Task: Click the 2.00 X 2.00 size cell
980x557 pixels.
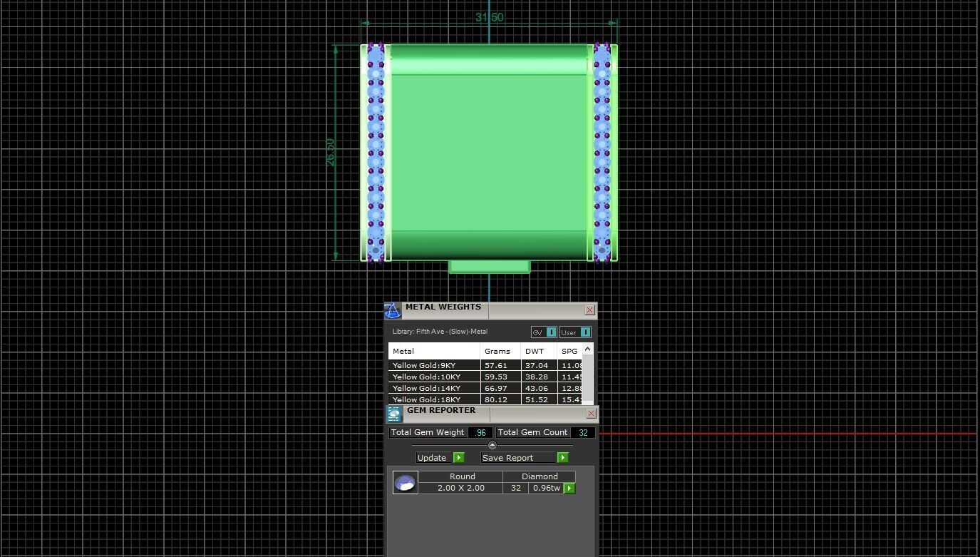Action: click(460, 488)
